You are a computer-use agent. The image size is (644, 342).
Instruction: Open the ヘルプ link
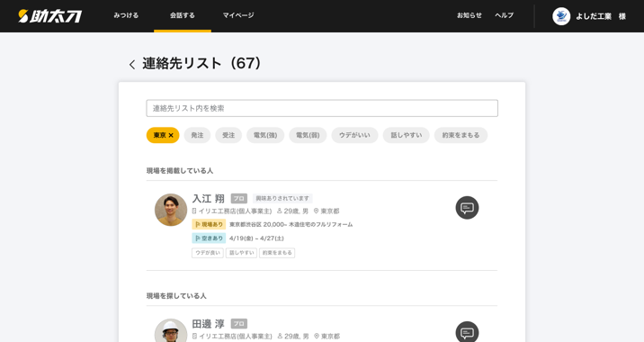(504, 15)
